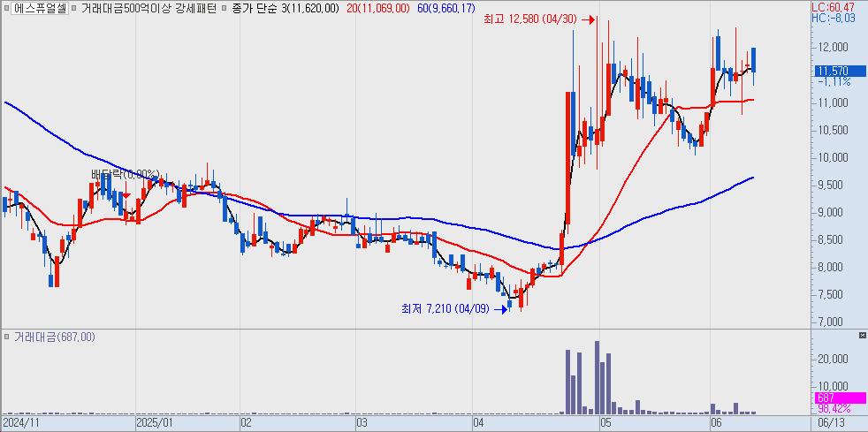Viewport: 868px width, 432px height.
Task: Click the blue arrow at 최저 7,210
Action: coord(501,309)
